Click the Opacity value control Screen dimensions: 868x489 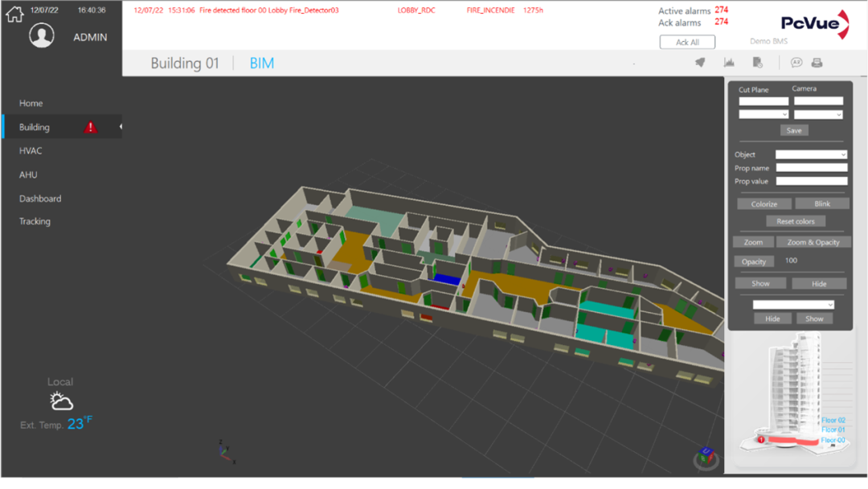754,261
